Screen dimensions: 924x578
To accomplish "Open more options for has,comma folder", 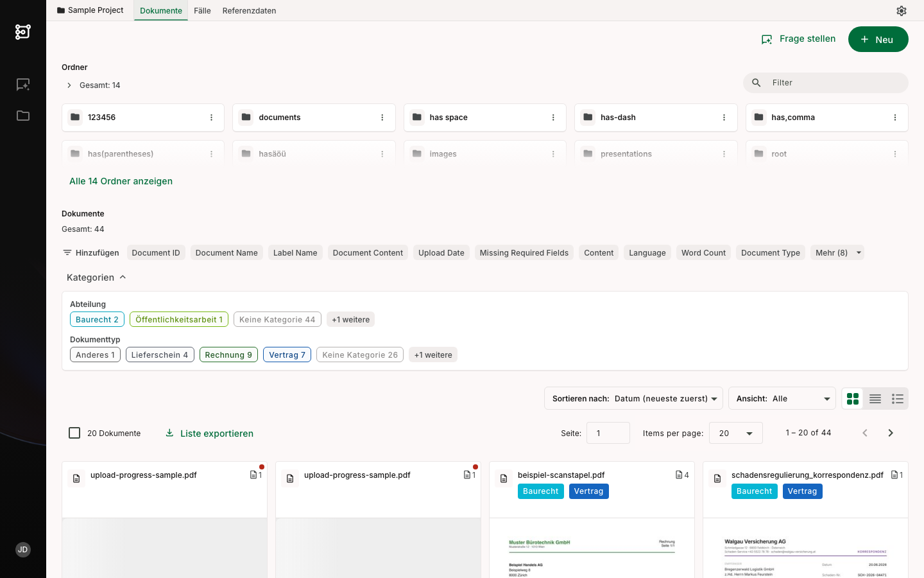I will click(895, 118).
